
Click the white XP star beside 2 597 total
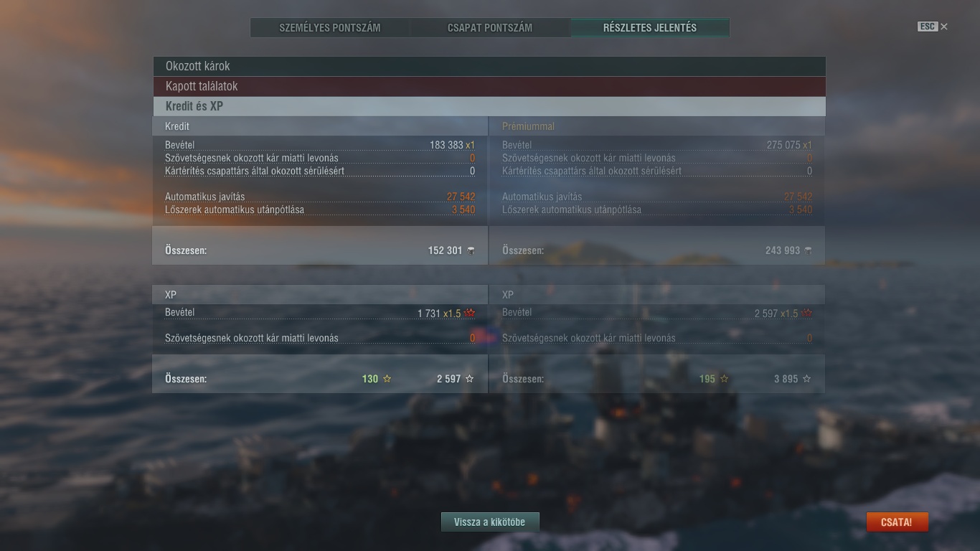(470, 379)
